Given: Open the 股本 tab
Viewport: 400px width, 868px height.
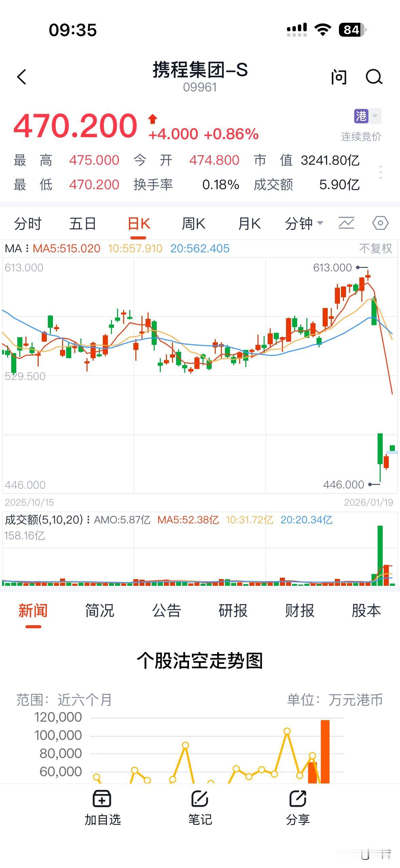Looking at the screenshot, I should point(366,610).
